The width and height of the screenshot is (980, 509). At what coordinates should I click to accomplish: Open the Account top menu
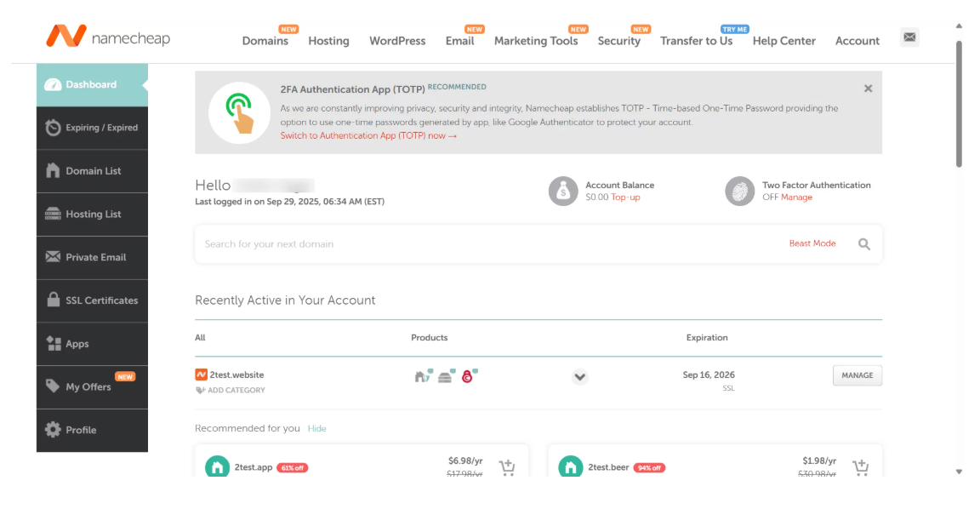857,41
